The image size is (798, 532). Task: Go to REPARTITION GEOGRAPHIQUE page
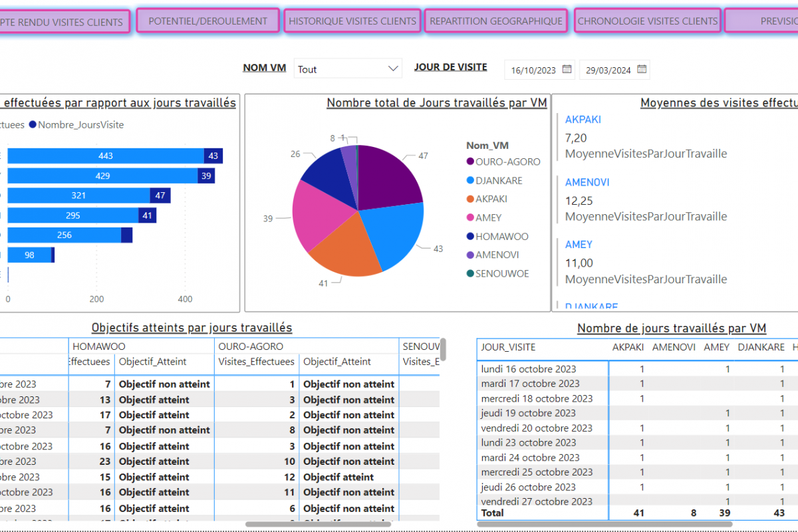click(x=495, y=21)
